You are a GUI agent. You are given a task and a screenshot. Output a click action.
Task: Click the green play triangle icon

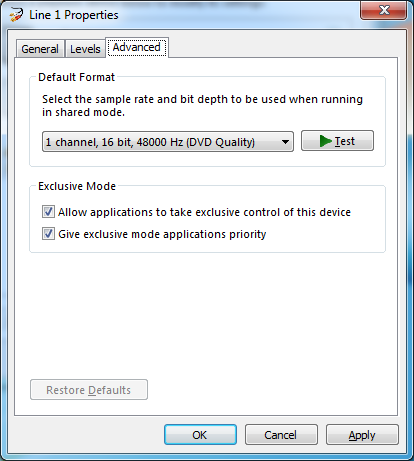(x=325, y=141)
